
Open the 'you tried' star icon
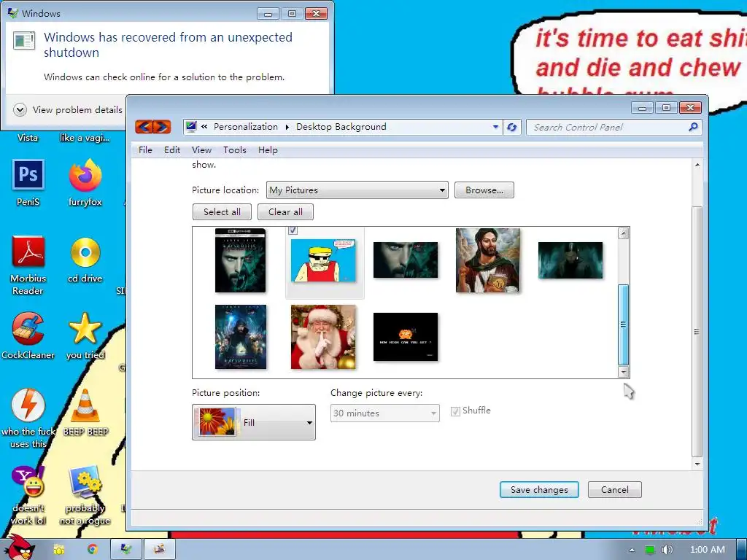pyautogui.click(x=85, y=336)
